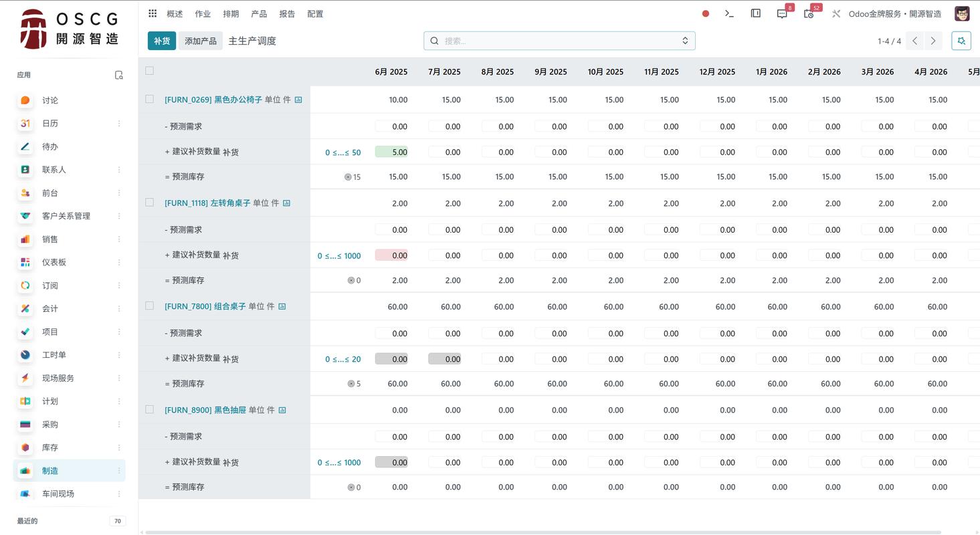Click the search icon beside 应用 header
Image resolution: width=980 pixels, height=535 pixels.
coord(119,75)
